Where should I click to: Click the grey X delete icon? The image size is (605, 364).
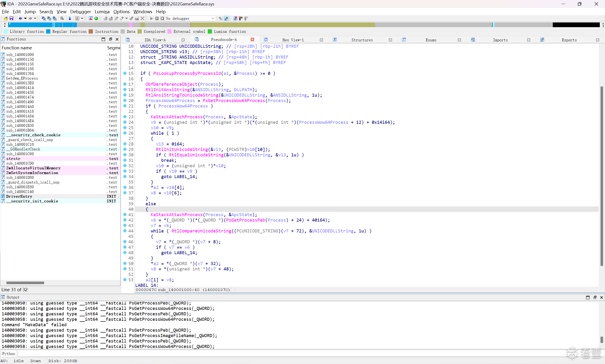click(x=142, y=18)
